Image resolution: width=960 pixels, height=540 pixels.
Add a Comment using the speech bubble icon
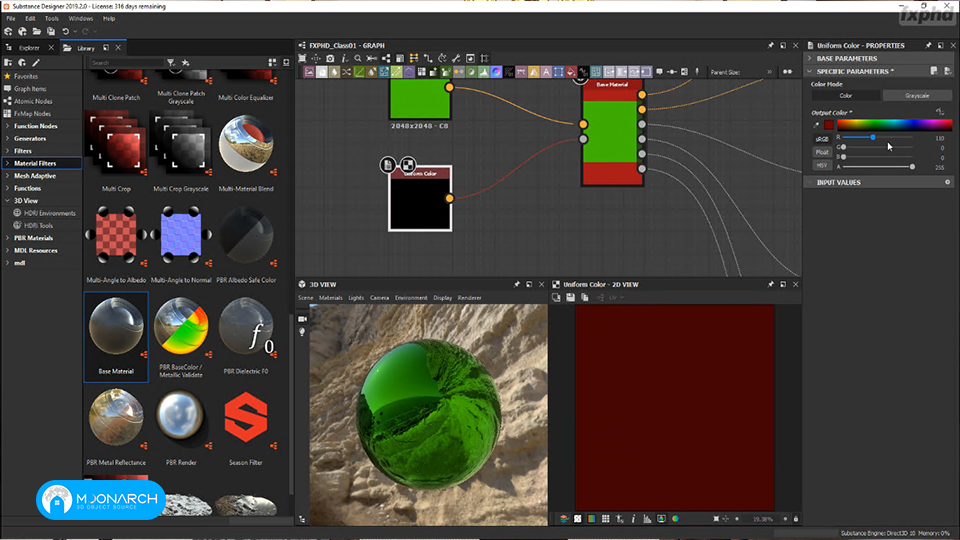(659, 72)
